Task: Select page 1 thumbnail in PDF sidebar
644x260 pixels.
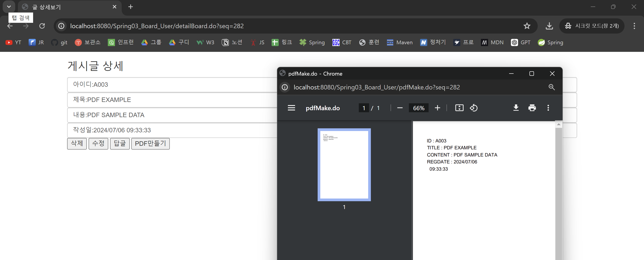Action: tap(344, 165)
